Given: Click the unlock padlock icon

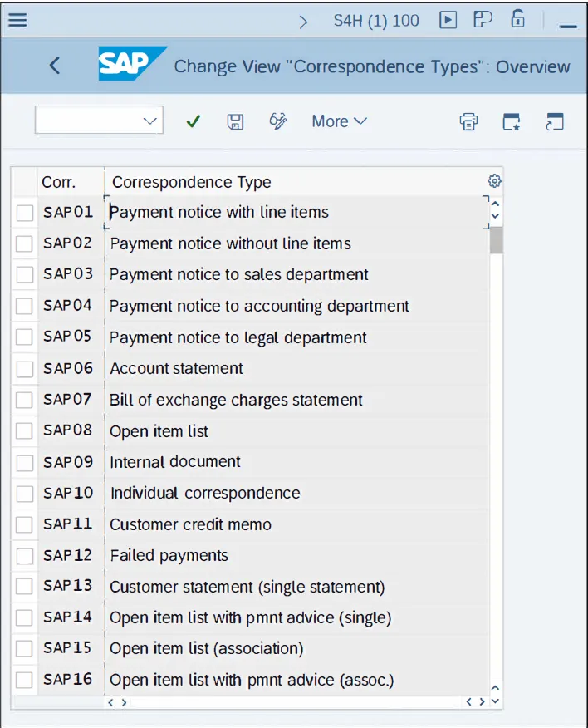Looking at the screenshot, I should [x=517, y=19].
